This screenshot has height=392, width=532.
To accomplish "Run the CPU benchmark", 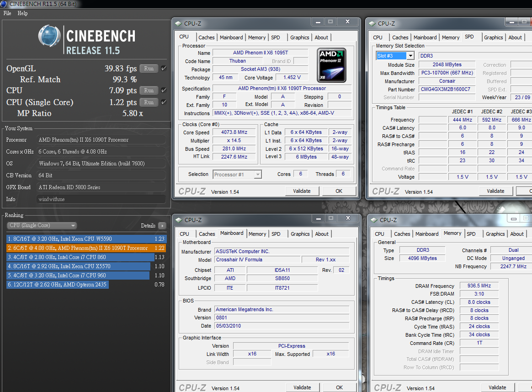I will [149, 90].
